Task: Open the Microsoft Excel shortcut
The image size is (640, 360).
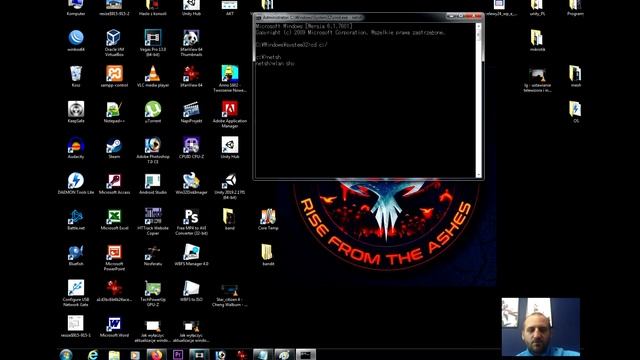Action: point(114,219)
